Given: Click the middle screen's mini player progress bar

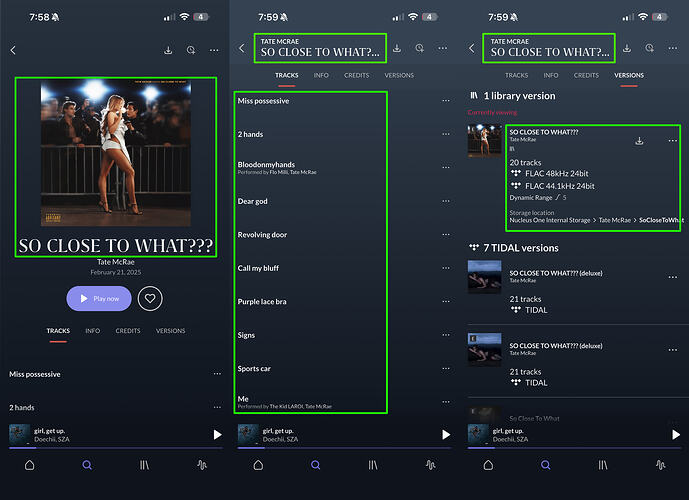Looking at the screenshot, I should click(344, 448).
